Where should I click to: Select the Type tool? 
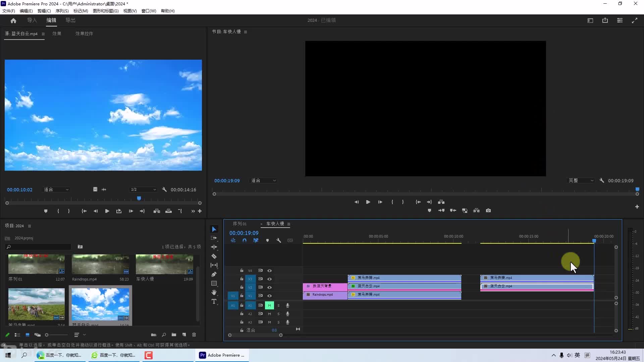214,302
